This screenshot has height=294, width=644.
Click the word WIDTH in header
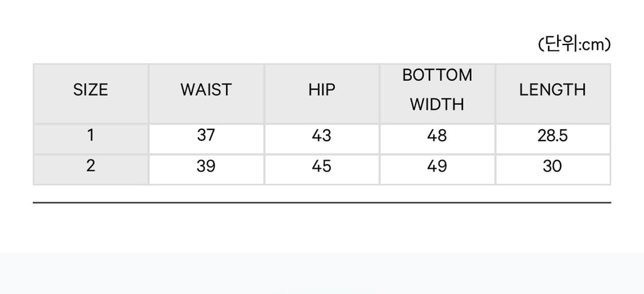pyautogui.click(x=437, y=105)
